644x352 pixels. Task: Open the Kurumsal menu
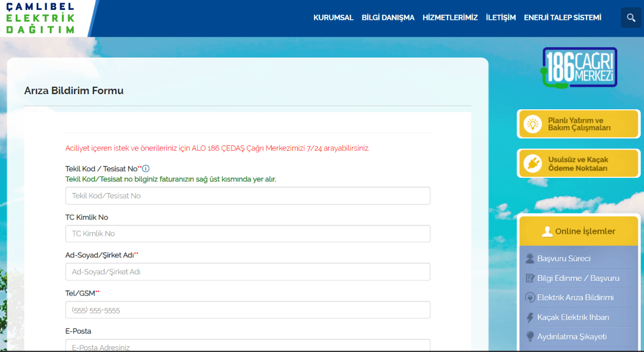[334, 18]
